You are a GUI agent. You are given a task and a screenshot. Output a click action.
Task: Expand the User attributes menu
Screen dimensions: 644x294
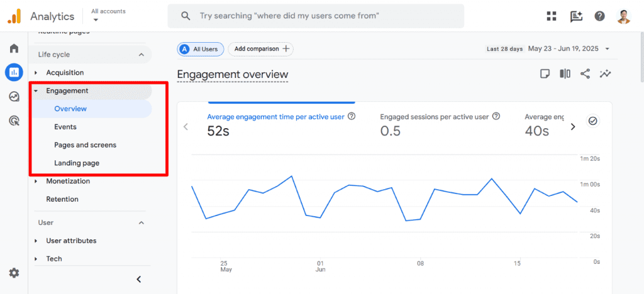(x=36, y=241)
